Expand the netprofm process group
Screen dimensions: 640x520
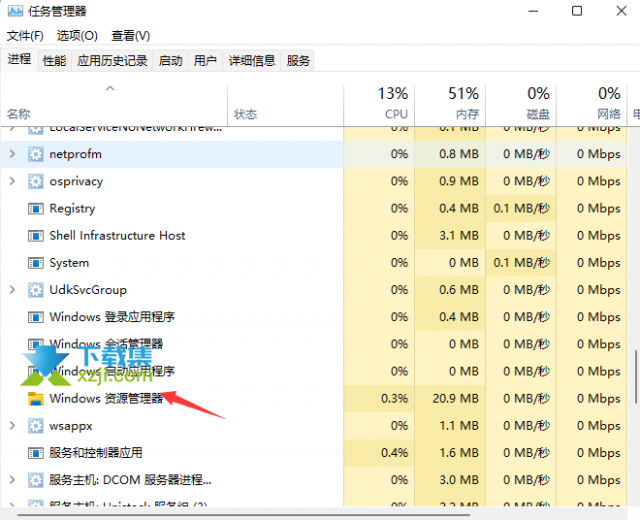(x=12, y=154)
